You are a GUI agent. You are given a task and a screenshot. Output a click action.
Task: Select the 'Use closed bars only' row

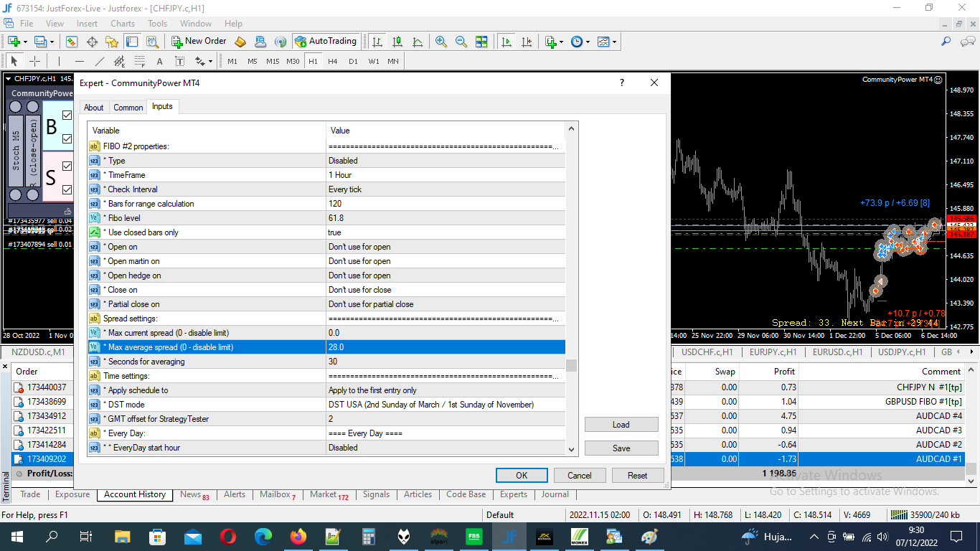click(x=326, y=232)
